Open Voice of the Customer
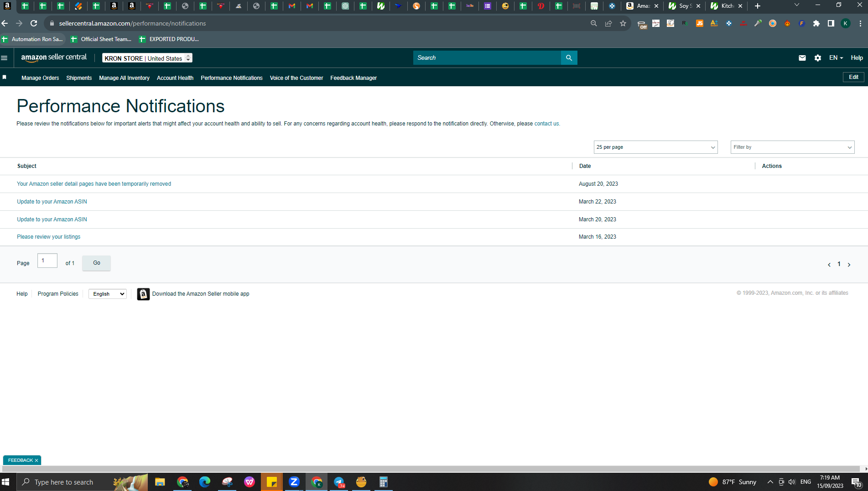Viewport: 868px width, 491px height. pyautogui.click(x=296, y=78)
